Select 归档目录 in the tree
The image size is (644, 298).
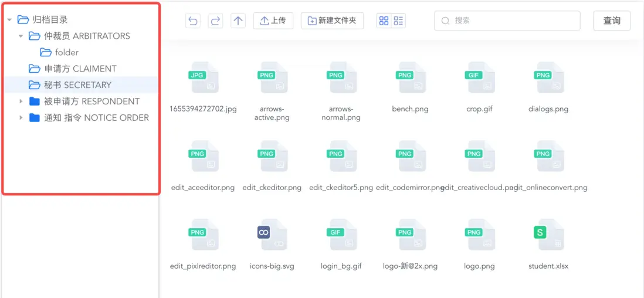tap(50, 19)
